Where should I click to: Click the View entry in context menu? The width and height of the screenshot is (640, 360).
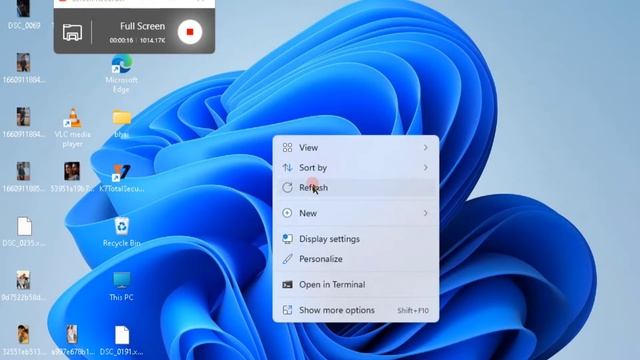coord(356,148)
